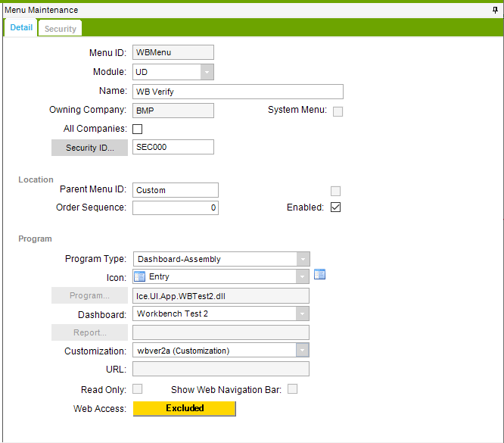Viewport: 504px width, 443px height.
Task: Expand the Dashboard dropdown list
Action: (x=302, y=314)
